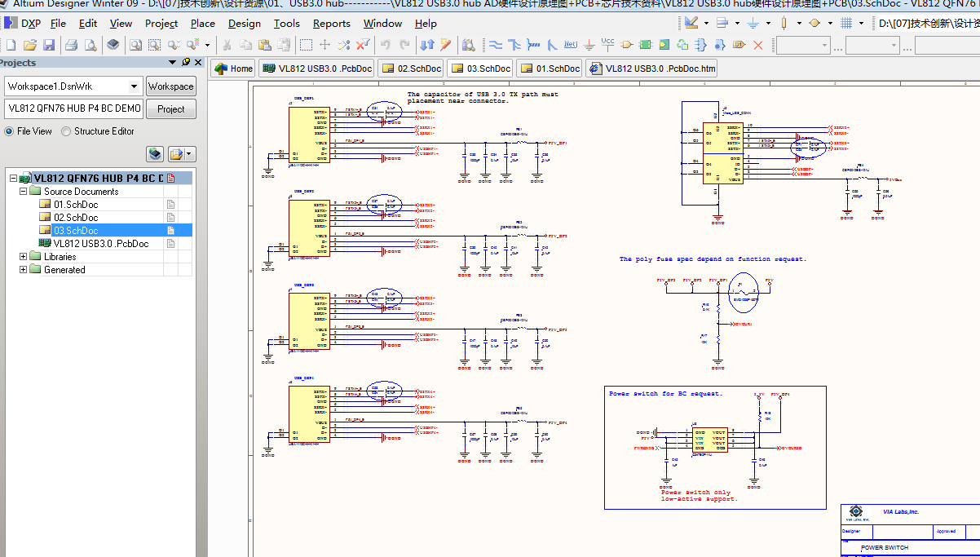This screenshot has width=980, height=557.
Task: Place a wire
Action: click(496, 45)
